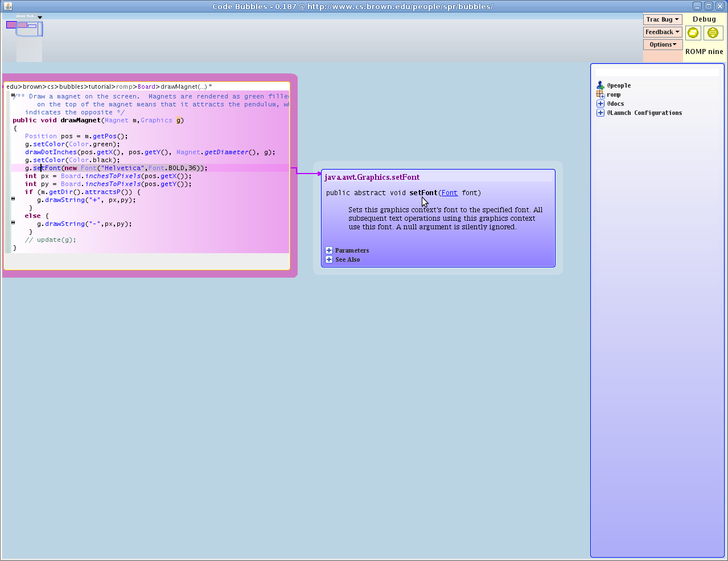The height and width of the screenshot is (561, 728).
Task: Collapse the Javadoc comment fold marker
Action: point(13,95)
